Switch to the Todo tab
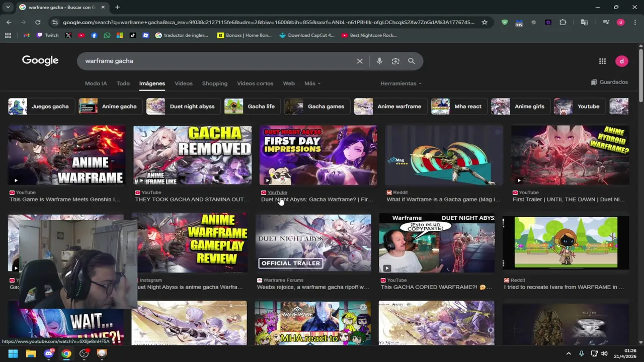The image size is (644, 362). pyautogui.click(x=123, y=83)
